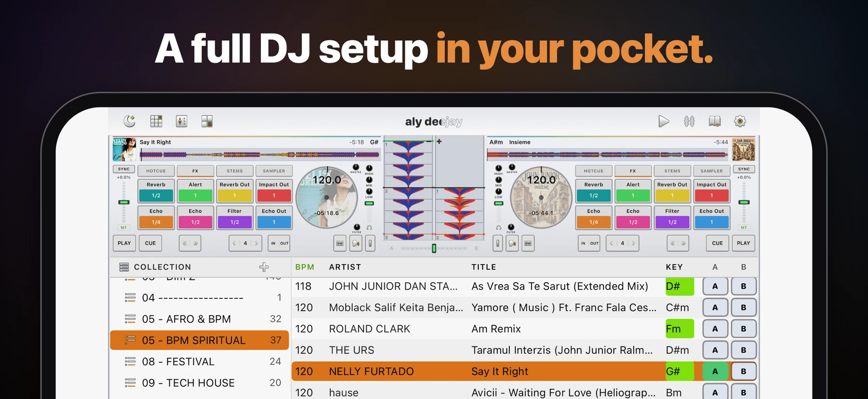The height and width of the screenshot is (399, 868).
Task: Toggle MT master tempo on right deck
Action: [744, 227]
